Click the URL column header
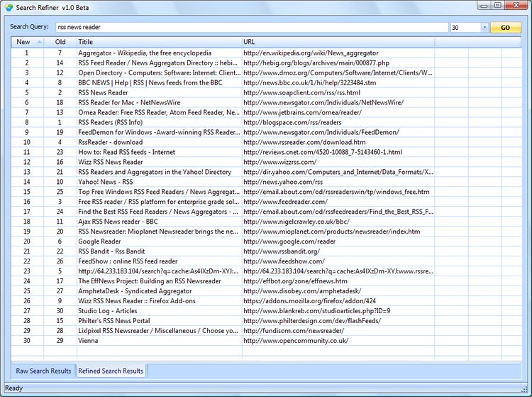This screenshot has width=532, height=397. pos(338,42)
